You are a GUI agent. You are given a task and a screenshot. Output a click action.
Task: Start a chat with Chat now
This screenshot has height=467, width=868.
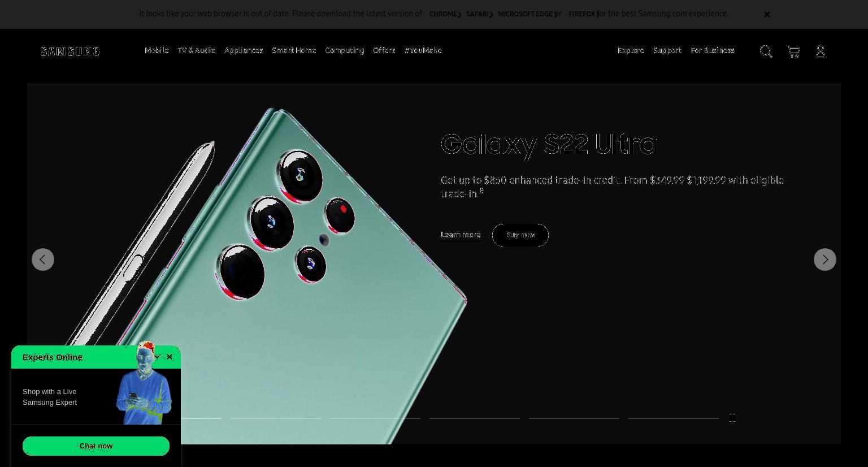tap(96, 446)
